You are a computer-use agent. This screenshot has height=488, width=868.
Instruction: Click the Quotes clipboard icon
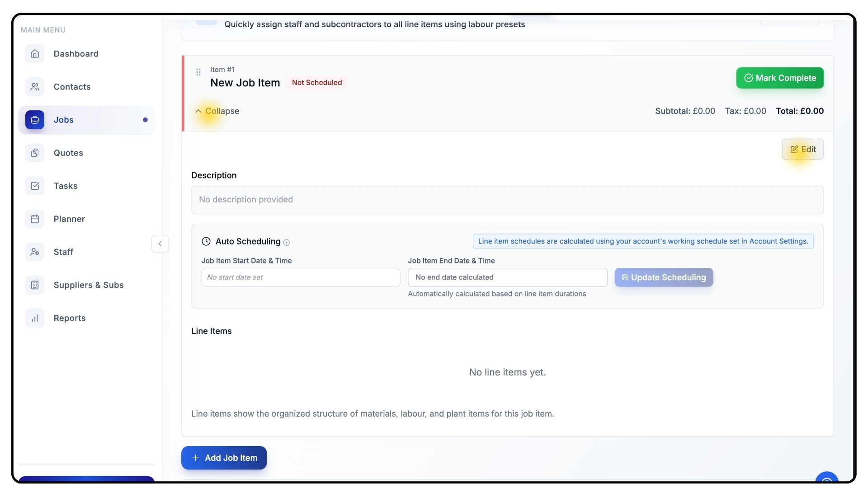(35, 153)
